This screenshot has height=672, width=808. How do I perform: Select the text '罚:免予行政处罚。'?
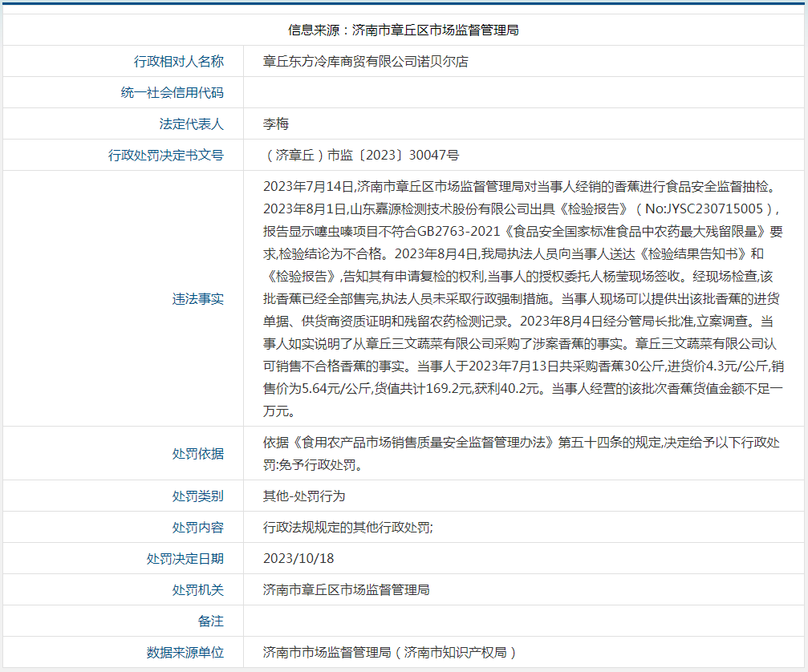(x=315, y=465)
